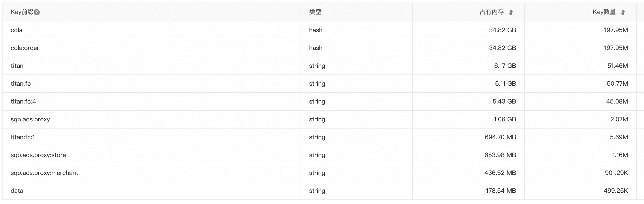The height and width of the screenshot is (204, 644).
Task: Click the titan:fc:1 prefix cell
Action: coord(23,137)
